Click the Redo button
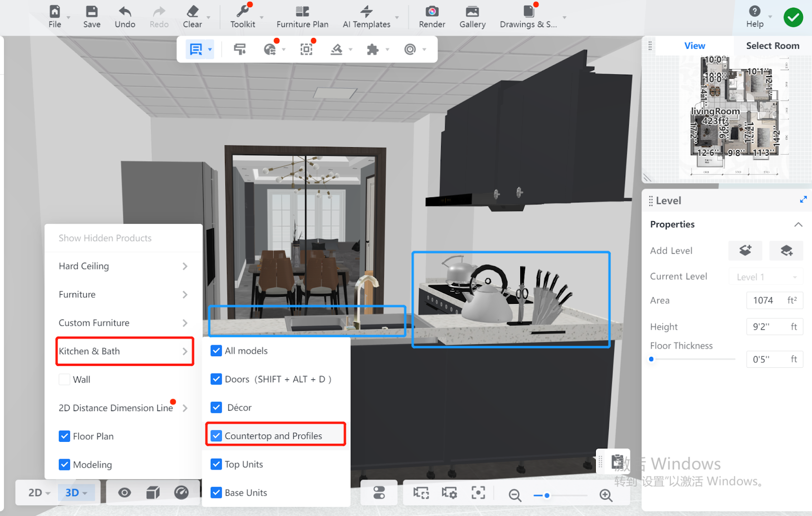This screenshot has height=516, width=812. (159, 17)
